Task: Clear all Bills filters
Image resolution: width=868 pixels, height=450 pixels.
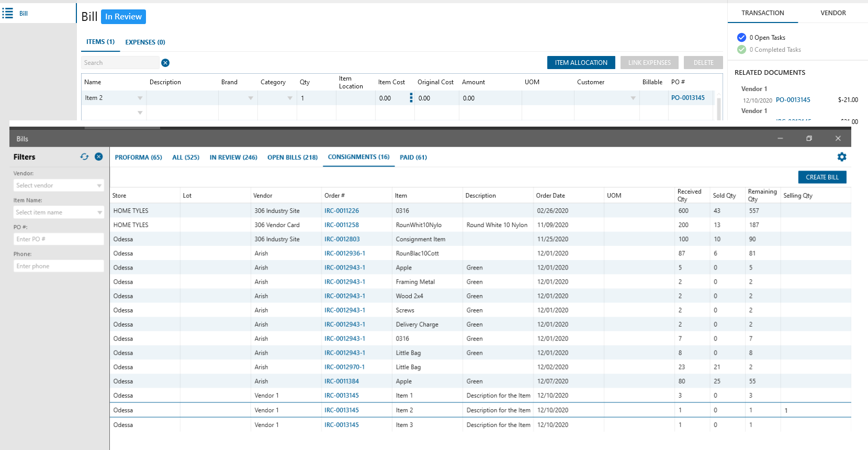Action: pyautogui.click(x=98, y=157)
